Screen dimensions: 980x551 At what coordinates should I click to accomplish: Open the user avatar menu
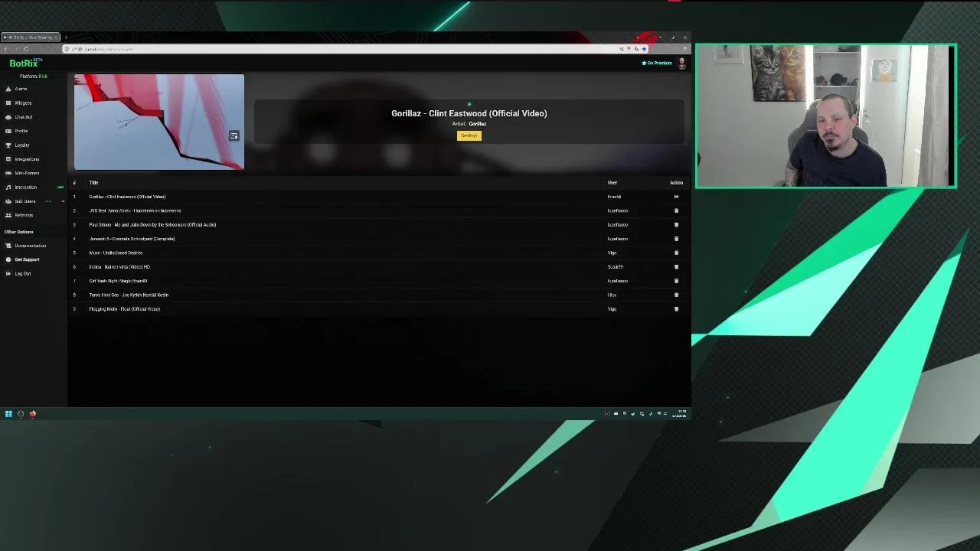coord(681,64)
